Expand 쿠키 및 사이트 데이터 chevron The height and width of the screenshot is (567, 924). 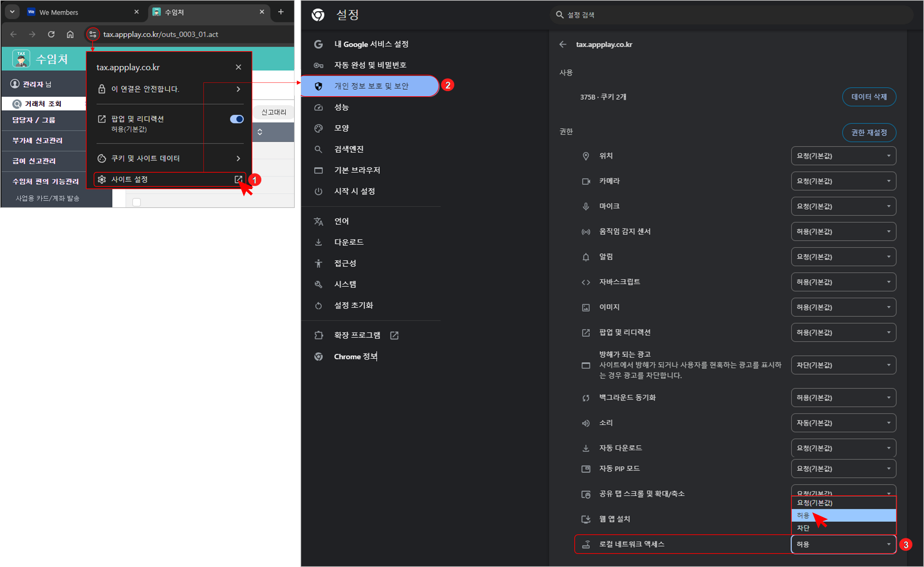point(238,158)
